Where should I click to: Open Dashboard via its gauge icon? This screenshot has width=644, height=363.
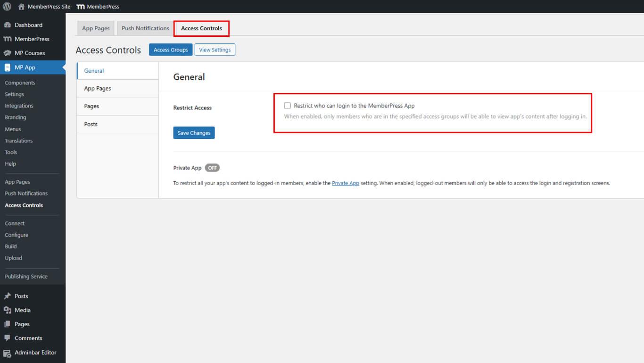click(x=7, y=25)
